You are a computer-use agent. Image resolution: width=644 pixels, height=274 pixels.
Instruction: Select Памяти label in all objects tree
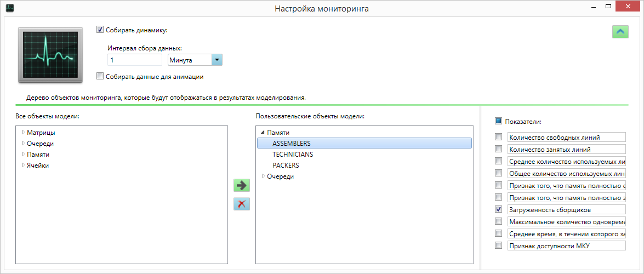38,155
